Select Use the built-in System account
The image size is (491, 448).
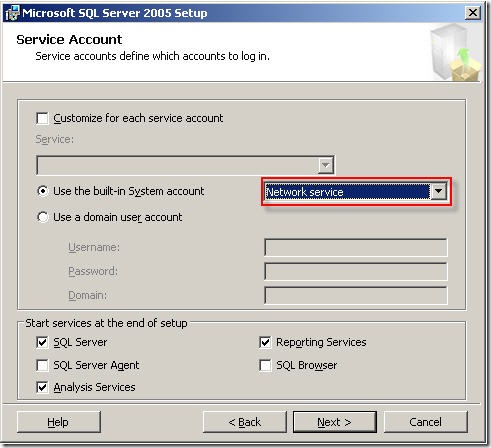click(42, 191)
